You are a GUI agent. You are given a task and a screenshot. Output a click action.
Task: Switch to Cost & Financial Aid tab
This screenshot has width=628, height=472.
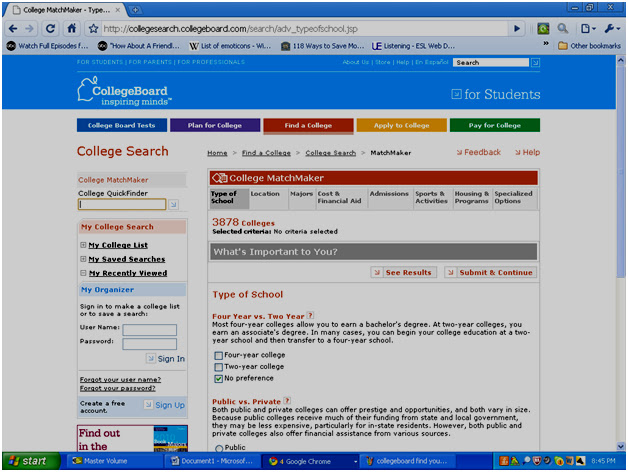pos(341,198)
